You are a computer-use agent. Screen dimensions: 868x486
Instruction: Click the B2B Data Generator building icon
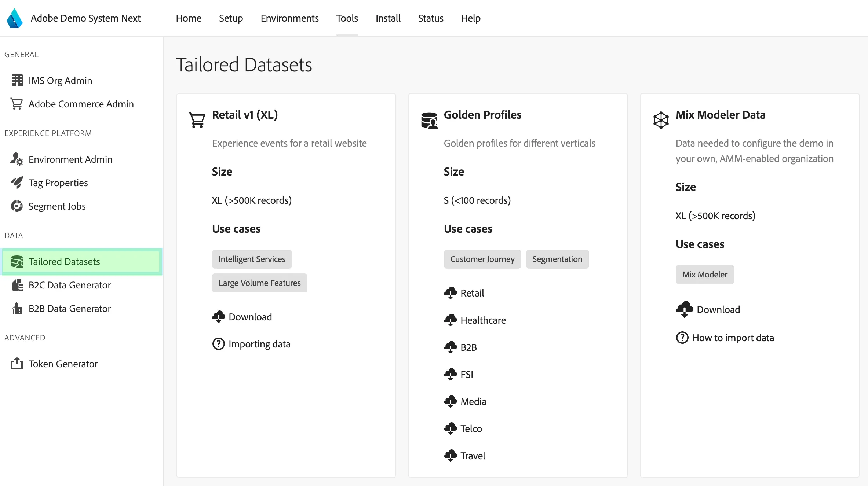[x=17, y=308]
